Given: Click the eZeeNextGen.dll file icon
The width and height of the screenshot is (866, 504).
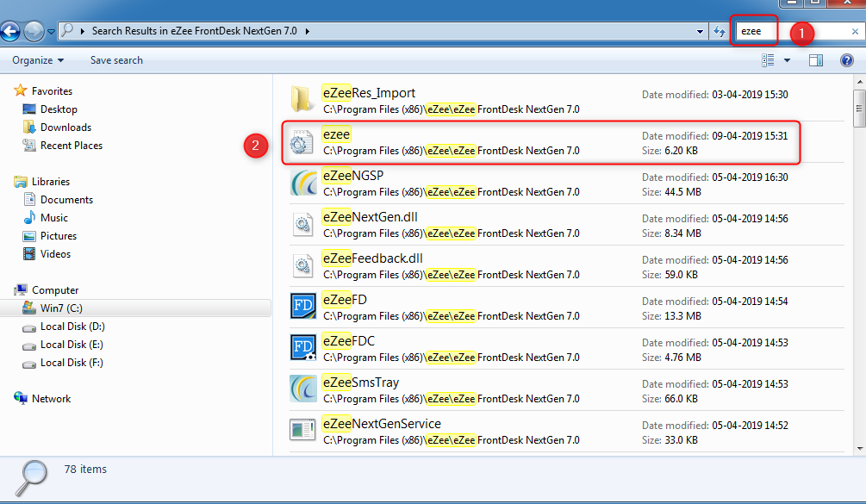Looking at the screenshot, I should pos(302,225).
